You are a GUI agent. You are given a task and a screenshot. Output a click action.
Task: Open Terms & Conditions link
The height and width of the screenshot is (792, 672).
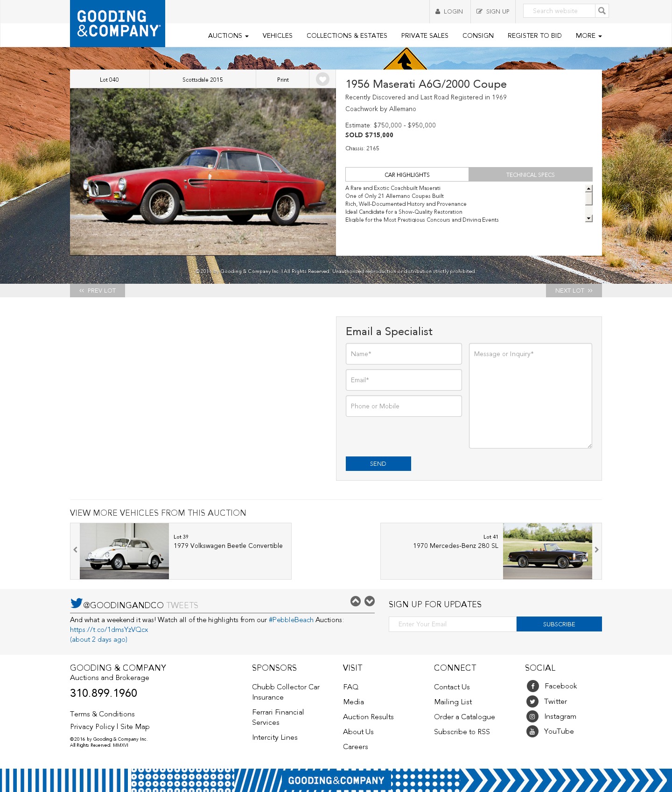click(102, 714)
